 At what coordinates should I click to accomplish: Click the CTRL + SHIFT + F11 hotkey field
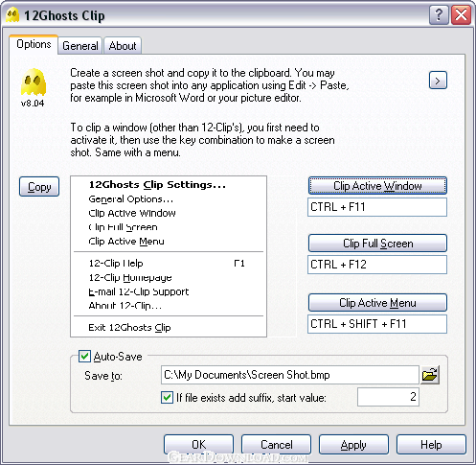point(377,324)
